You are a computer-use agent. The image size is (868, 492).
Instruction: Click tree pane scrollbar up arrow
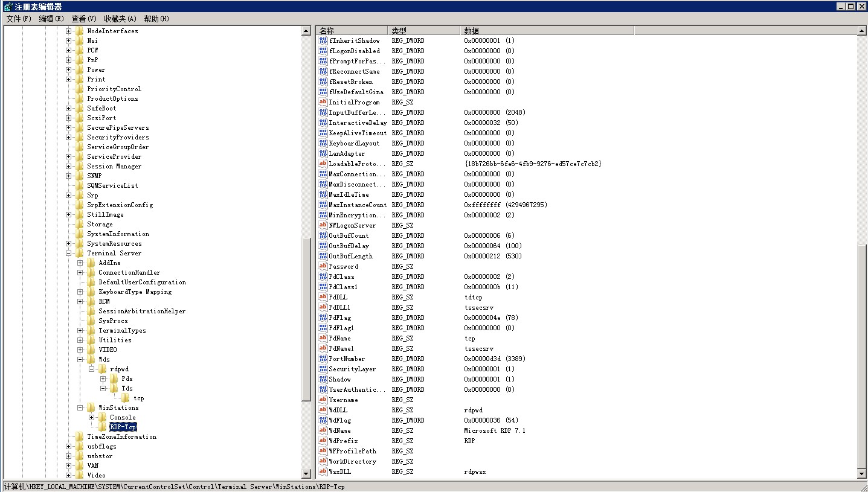pyautogui.click(x=306, y=31)
